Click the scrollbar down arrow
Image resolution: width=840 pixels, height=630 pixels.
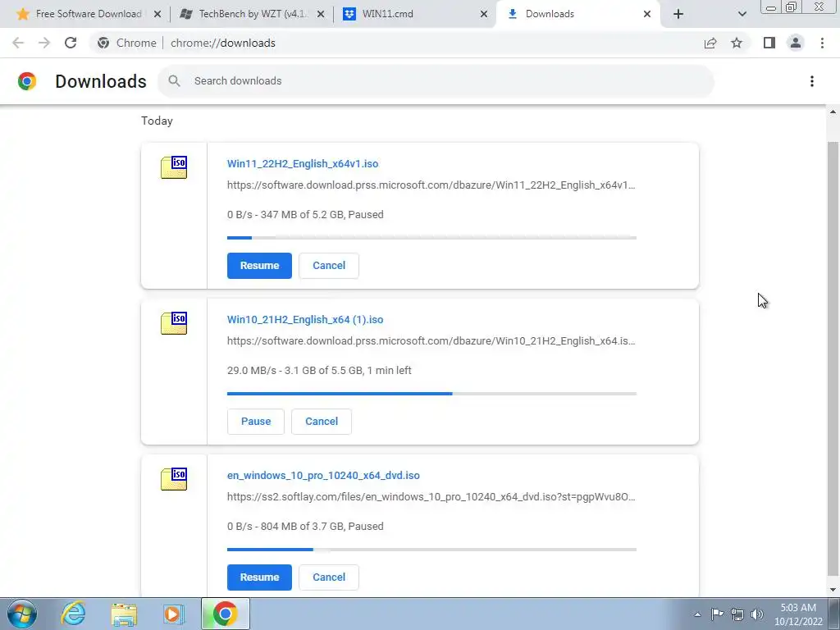tap(833, 590)
